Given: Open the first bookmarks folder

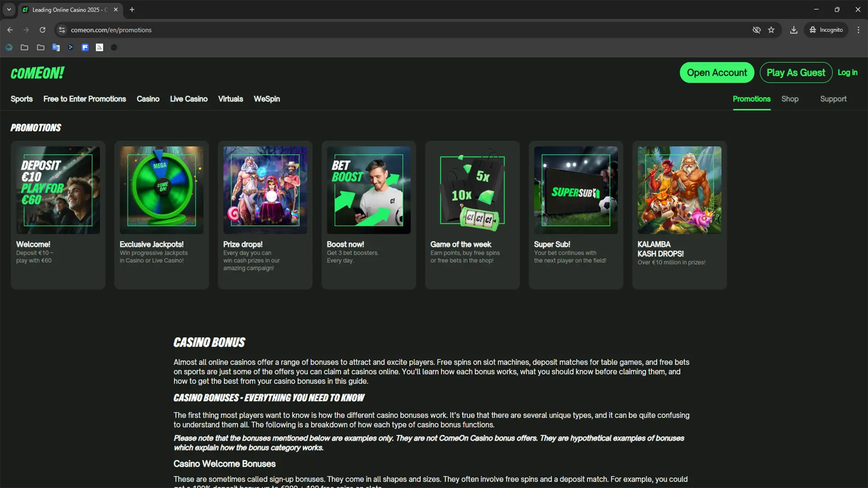Looking at the screenshot, I should pyautogui.click(x=24, y=47).
